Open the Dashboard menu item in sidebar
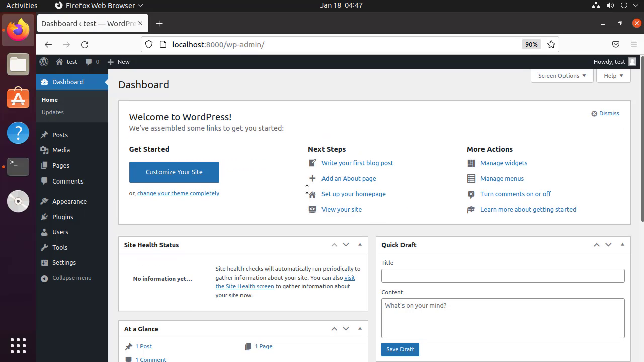 (72, 82)
